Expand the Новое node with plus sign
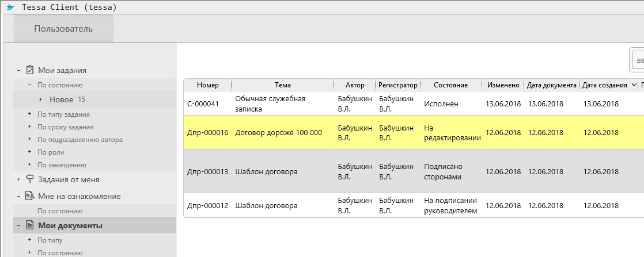The width and height of the screenshot is (644, 257). coord(41,99)
